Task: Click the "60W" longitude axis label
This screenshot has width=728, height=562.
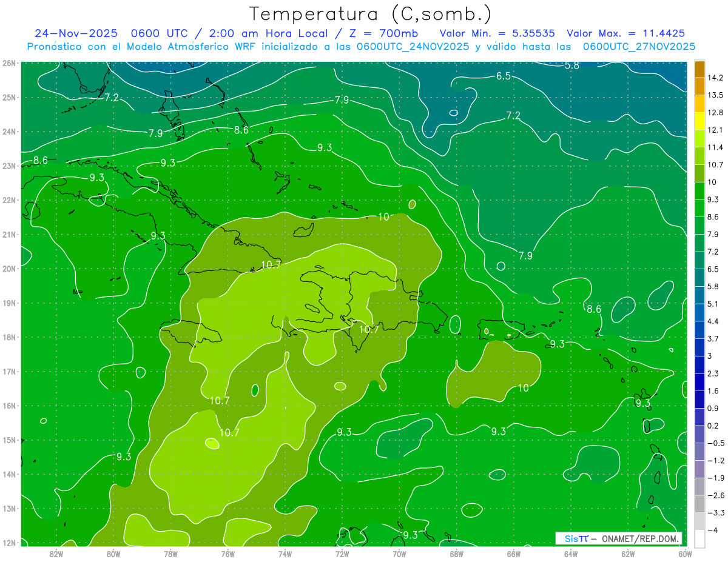Action: coord(684,554)
